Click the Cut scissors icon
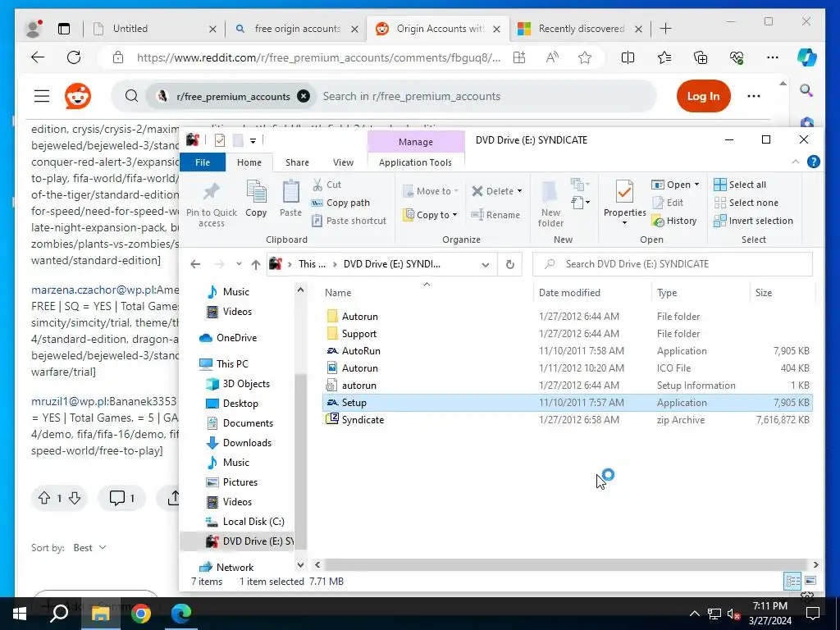Screen dimensions: 840x630 tap(317, 185)
